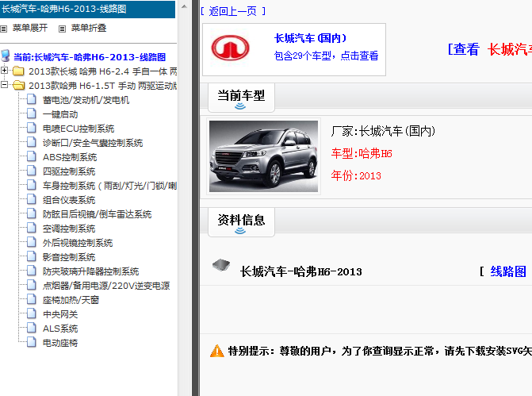Click document icon next to 四驱控制系统
Image resolution: width=532 pixels, height=396 pixels.
point(32,171)
